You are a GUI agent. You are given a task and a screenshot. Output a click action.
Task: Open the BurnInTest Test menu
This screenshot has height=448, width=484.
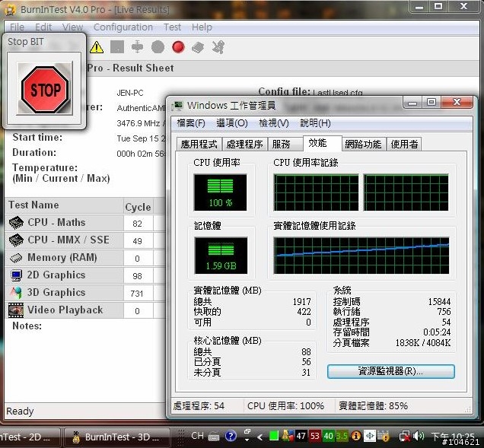tap(172, 27)
